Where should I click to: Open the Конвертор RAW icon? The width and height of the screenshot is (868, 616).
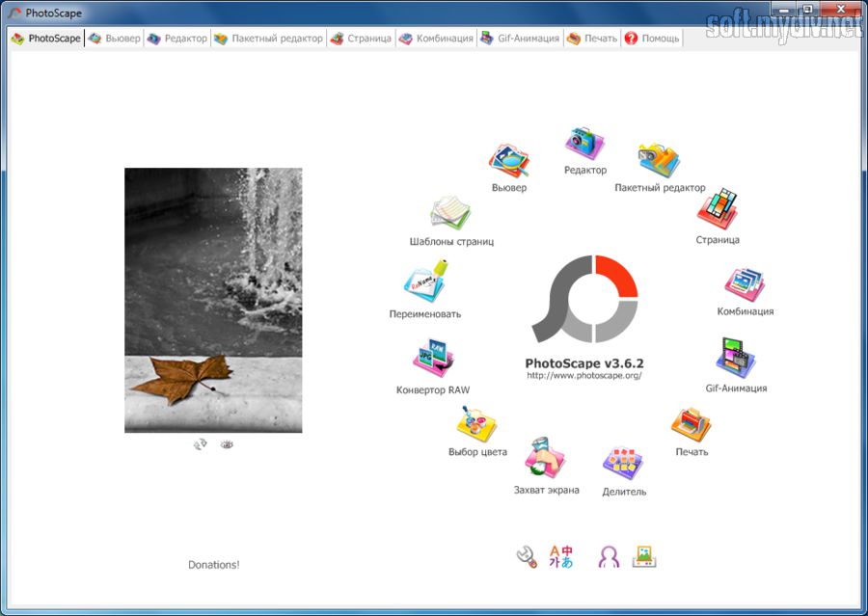(433, 359)
